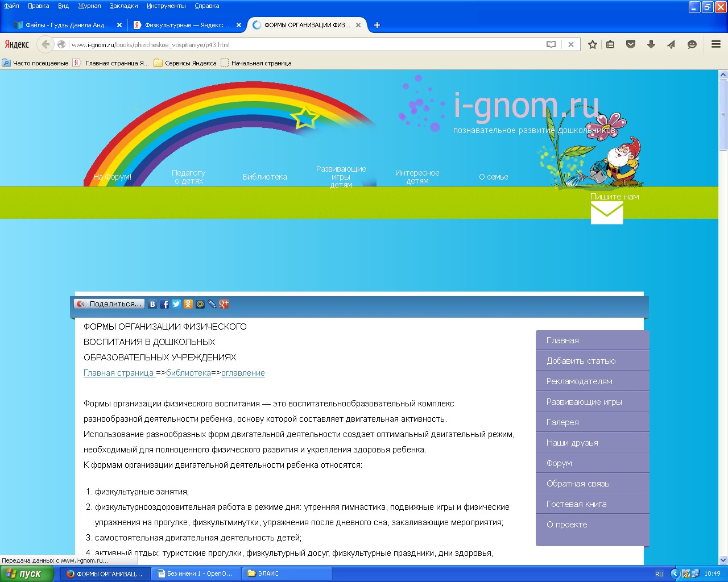Screen dimensions: 728x582
Task: Click На Форум! in site navigation
Action: click(112, 177)
